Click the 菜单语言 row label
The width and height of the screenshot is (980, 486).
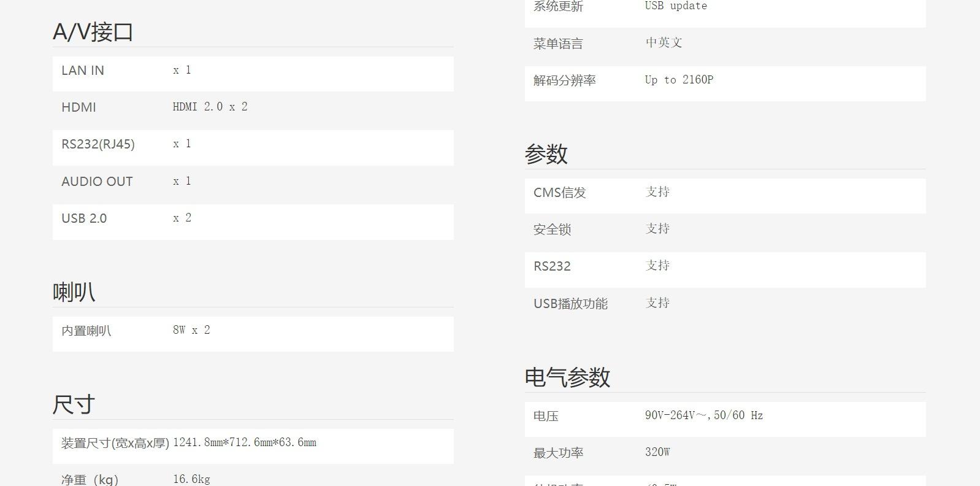point(558,44)
